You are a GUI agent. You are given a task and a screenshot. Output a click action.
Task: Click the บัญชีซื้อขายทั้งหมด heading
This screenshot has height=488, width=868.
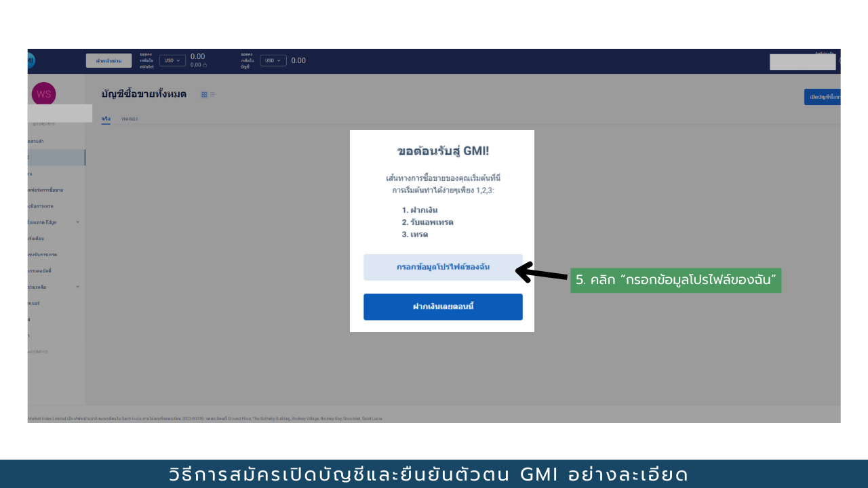click(144, 94)
